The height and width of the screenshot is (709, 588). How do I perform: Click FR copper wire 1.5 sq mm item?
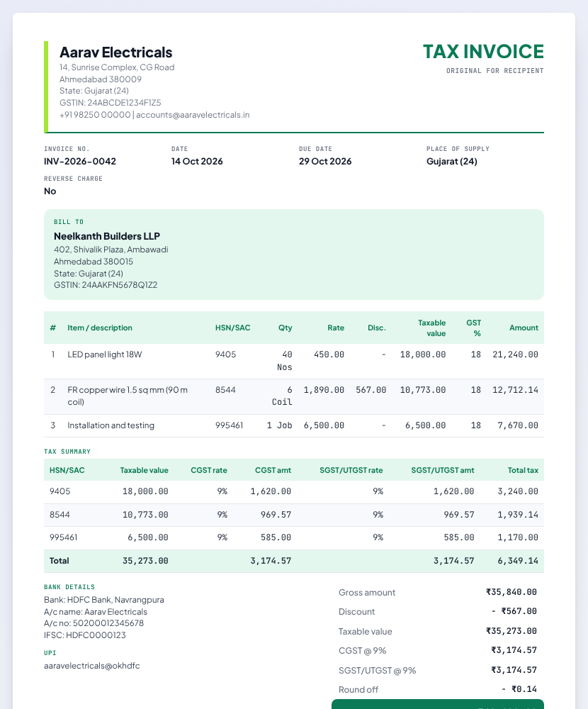click(128, 396)
